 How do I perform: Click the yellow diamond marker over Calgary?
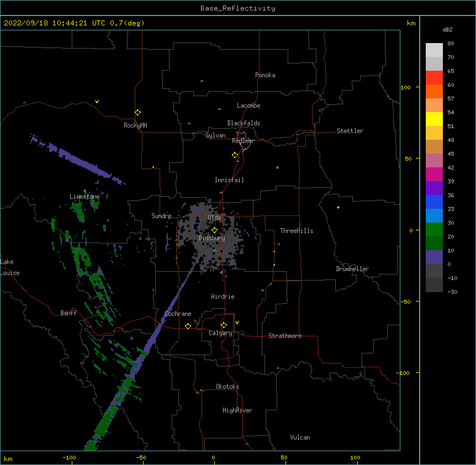click(224, 325)
